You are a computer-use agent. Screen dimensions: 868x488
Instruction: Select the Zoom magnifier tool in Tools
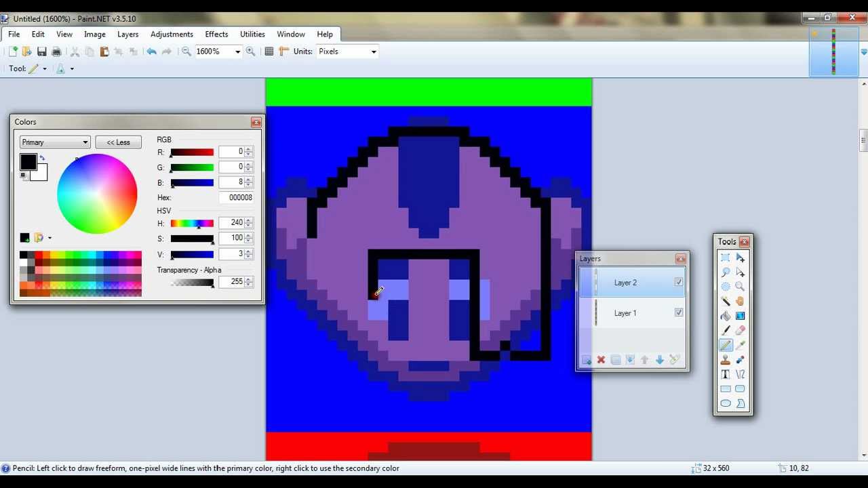(740, 287)
